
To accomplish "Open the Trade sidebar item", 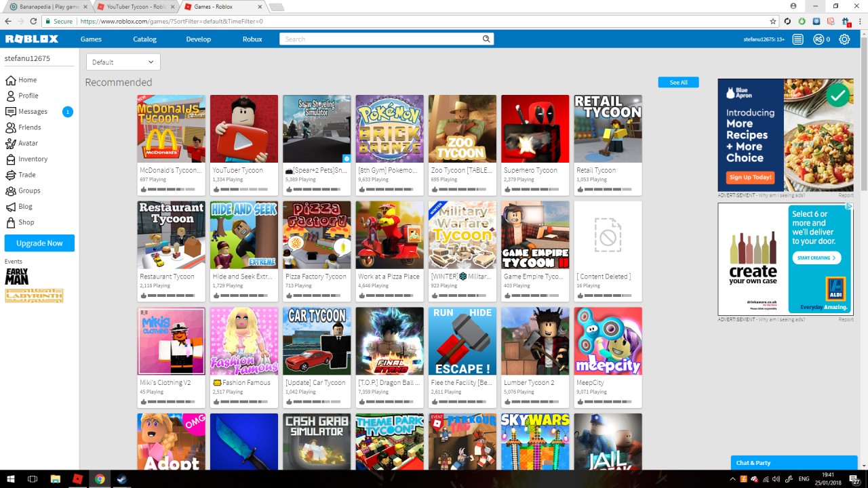I will [27, 175].
